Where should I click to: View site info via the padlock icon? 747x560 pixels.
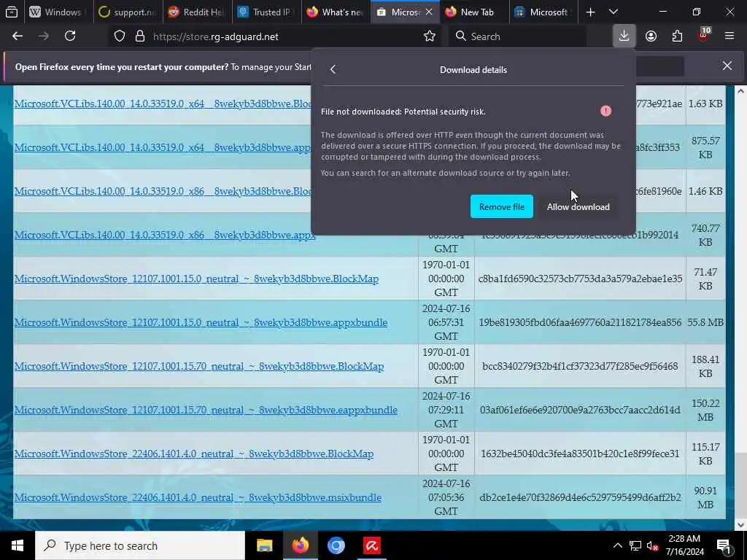[139, 36]
